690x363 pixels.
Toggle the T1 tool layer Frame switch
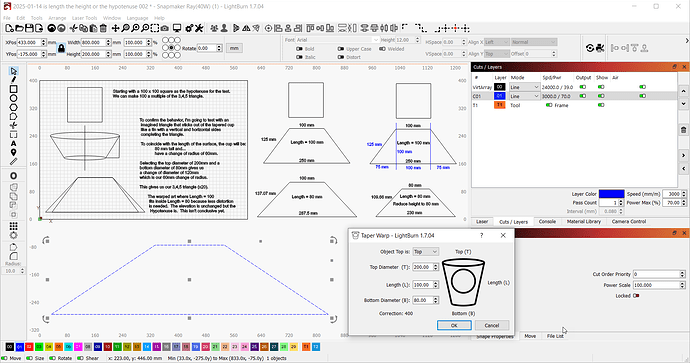coord(549,105)
